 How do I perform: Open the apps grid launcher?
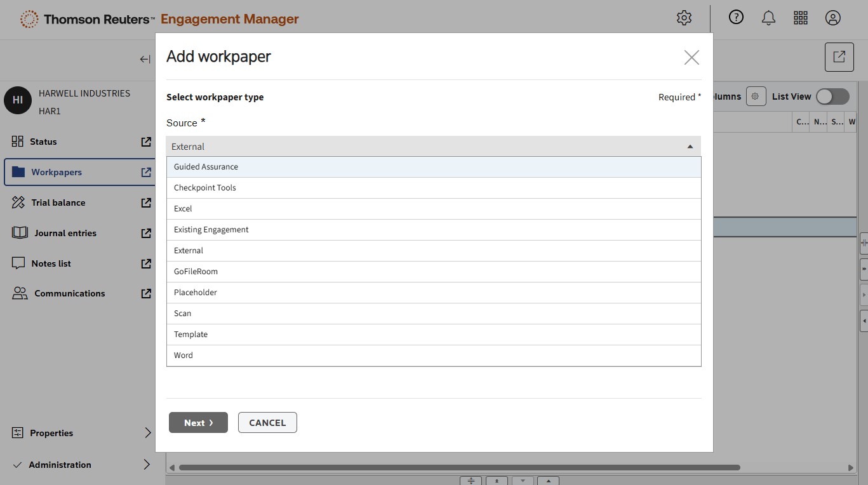pyautogui.click(x=801, y=18)
